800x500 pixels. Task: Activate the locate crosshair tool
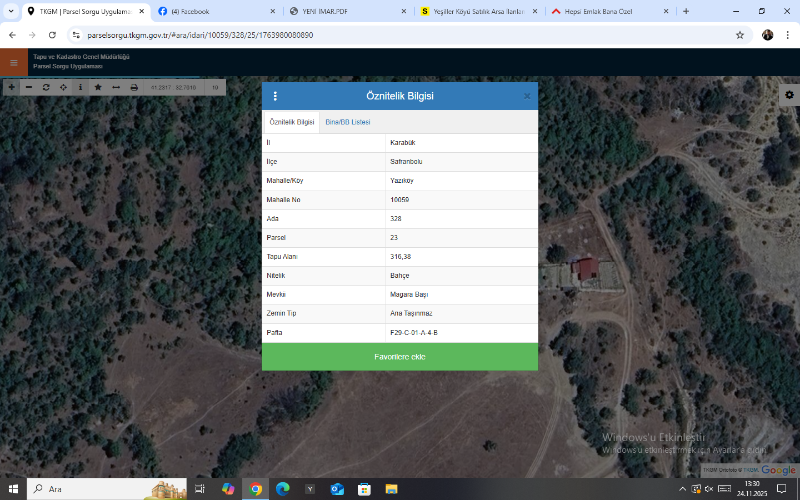[63, 88]
